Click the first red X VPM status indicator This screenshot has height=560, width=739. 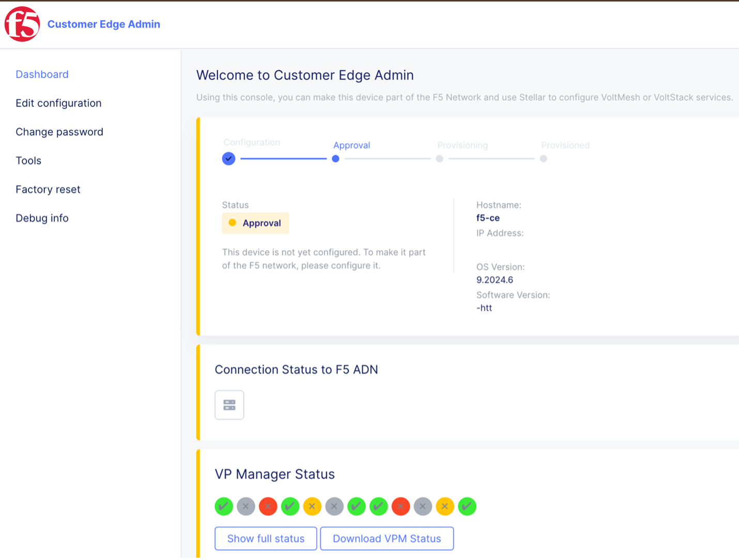268,506
